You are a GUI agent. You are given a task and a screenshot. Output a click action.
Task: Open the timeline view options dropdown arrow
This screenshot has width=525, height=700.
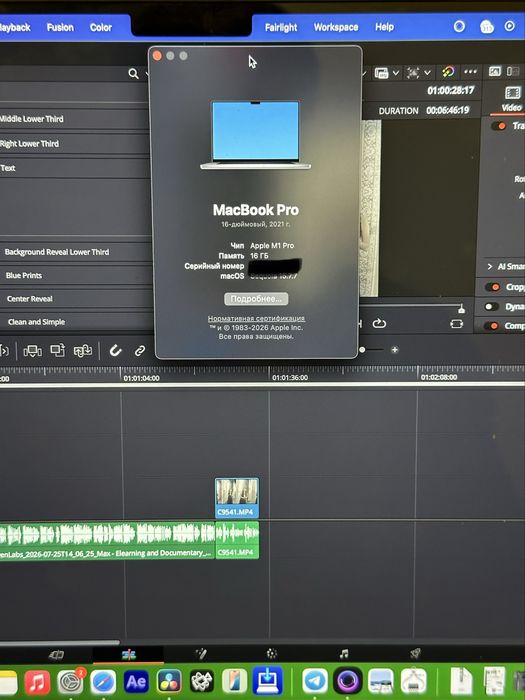point(396,73)
